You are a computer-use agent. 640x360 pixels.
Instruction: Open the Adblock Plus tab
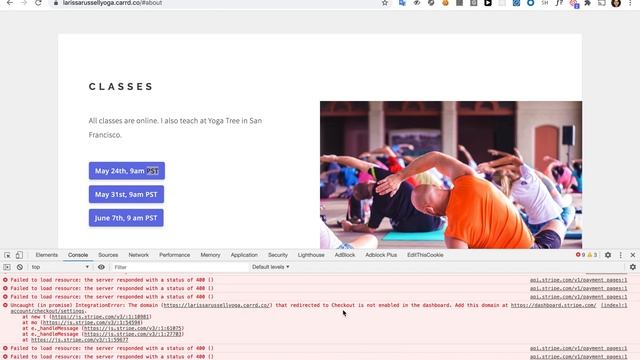(381, 255)
